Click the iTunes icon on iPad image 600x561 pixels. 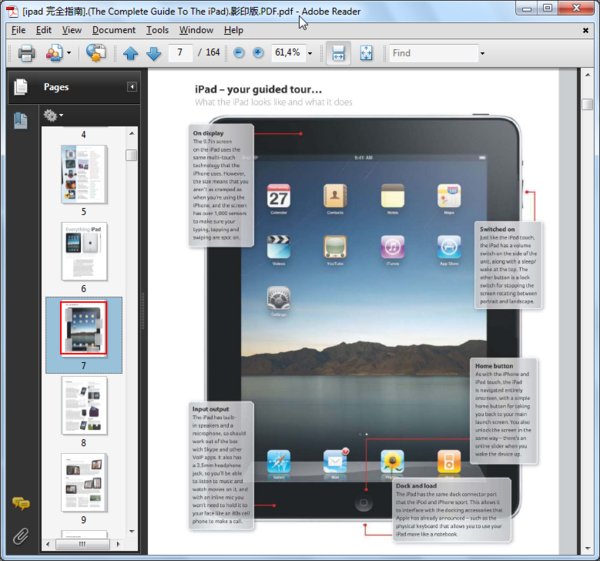(x=393, y=247)
